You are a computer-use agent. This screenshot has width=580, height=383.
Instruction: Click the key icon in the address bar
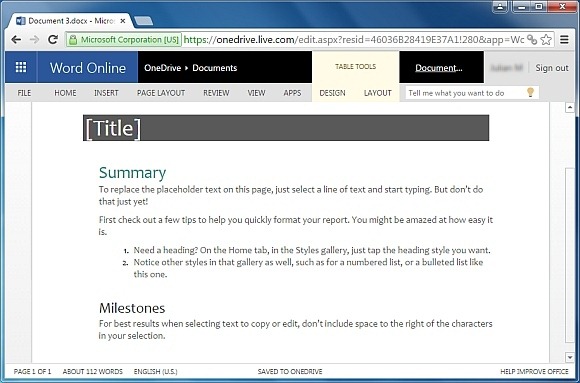click(x=532, y=40)
